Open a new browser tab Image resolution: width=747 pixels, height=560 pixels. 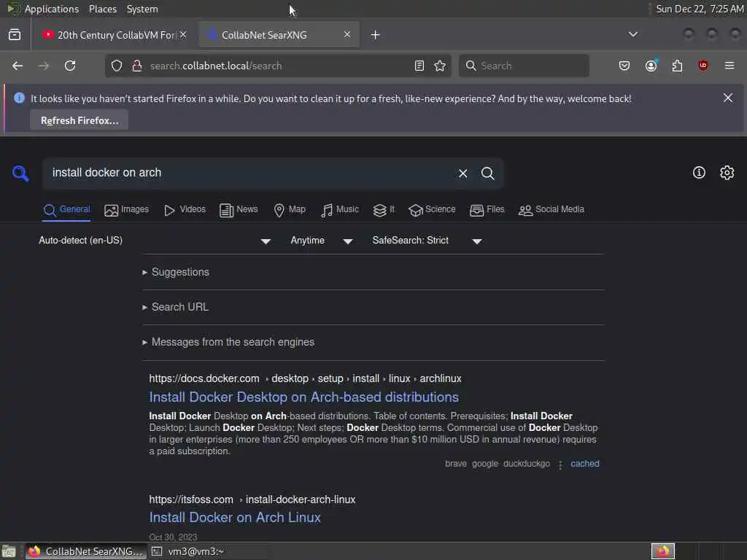coord(376,35)
